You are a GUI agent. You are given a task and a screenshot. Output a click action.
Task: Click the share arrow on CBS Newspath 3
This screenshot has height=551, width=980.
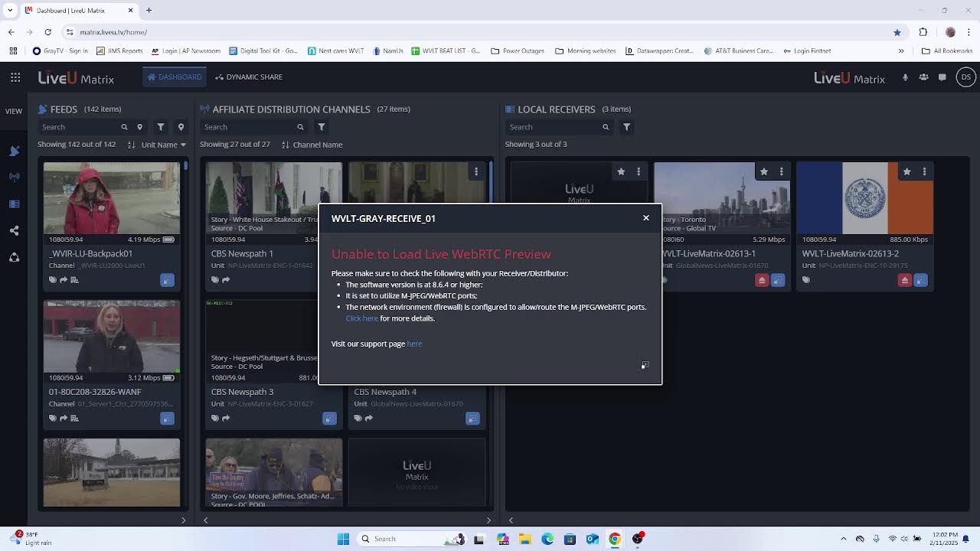coord(226,419)
